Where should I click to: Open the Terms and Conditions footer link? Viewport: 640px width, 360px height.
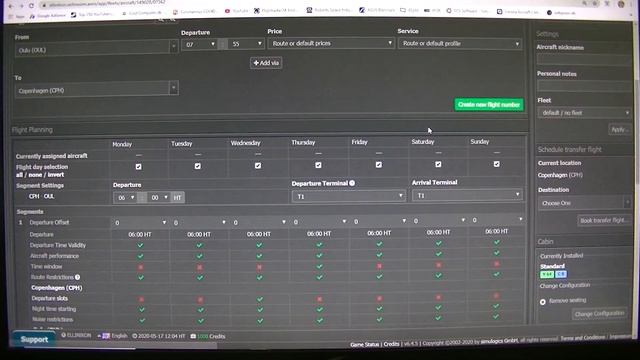click(x=582, y=338)
